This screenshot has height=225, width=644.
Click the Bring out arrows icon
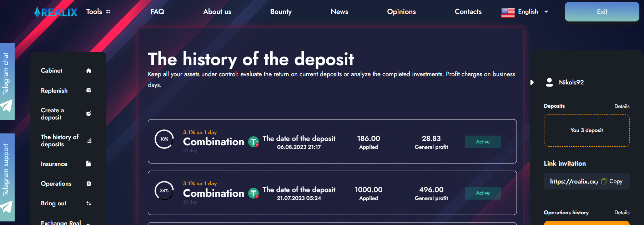tap(89, 204)
